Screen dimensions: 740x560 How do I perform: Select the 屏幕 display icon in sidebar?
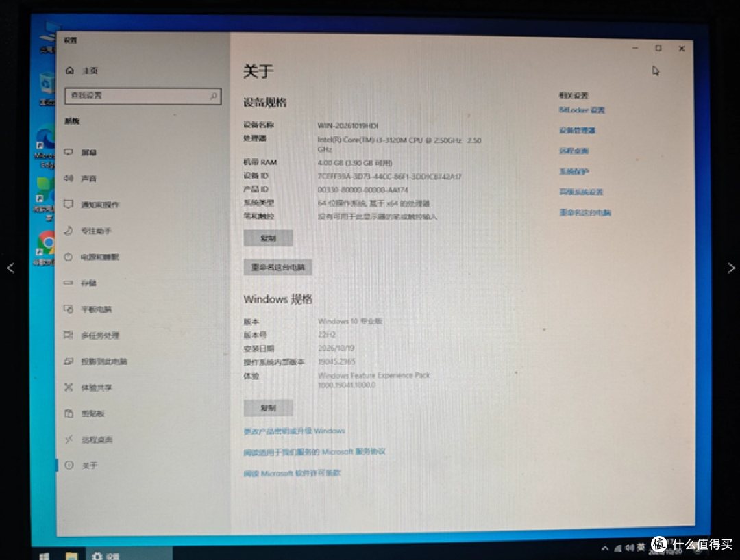[69, 152]
